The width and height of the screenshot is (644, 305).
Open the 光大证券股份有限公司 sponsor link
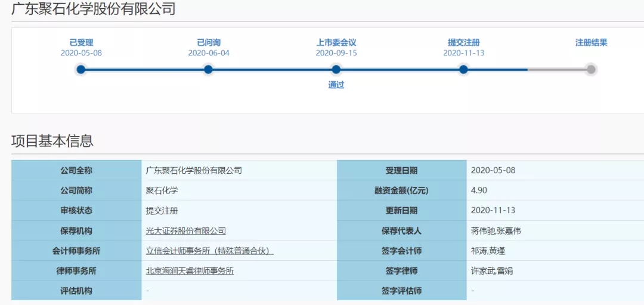click(x=186, y=231)
